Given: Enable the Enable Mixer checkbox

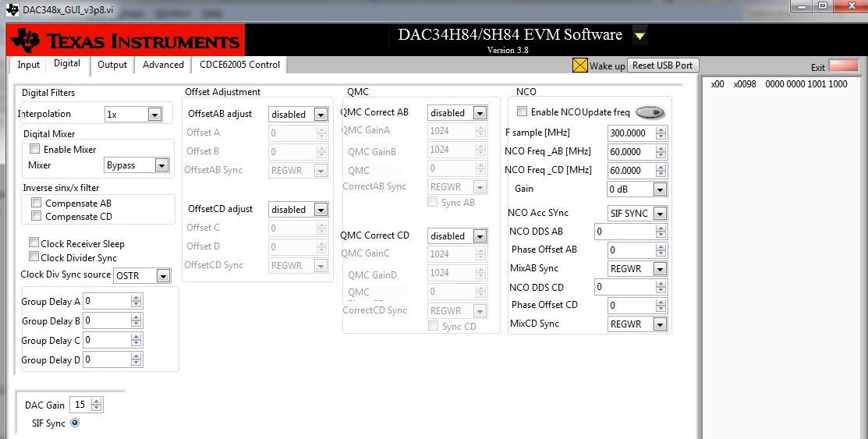Looking at the screenshot, I should [35, 149].
